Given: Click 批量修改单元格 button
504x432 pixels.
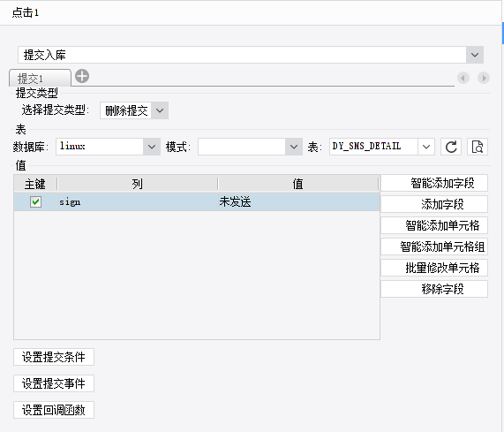Looking at the screenshot, I should 434,268.
